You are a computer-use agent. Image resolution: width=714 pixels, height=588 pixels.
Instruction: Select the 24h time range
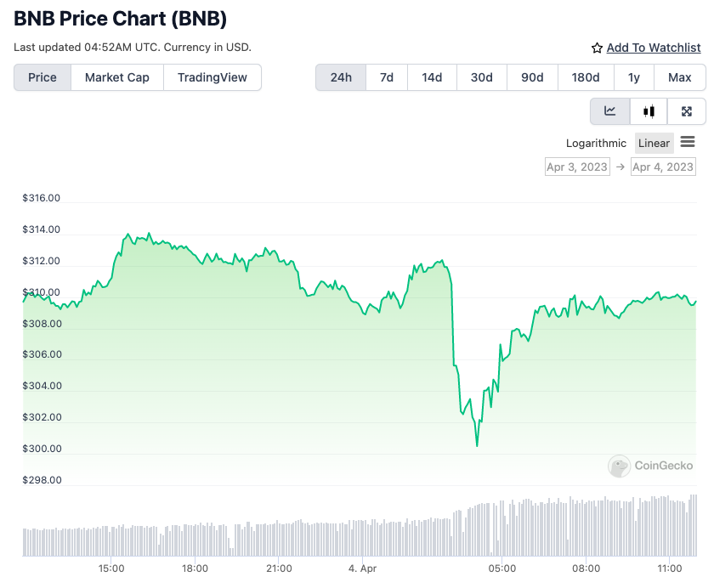[x=341, y=77]
